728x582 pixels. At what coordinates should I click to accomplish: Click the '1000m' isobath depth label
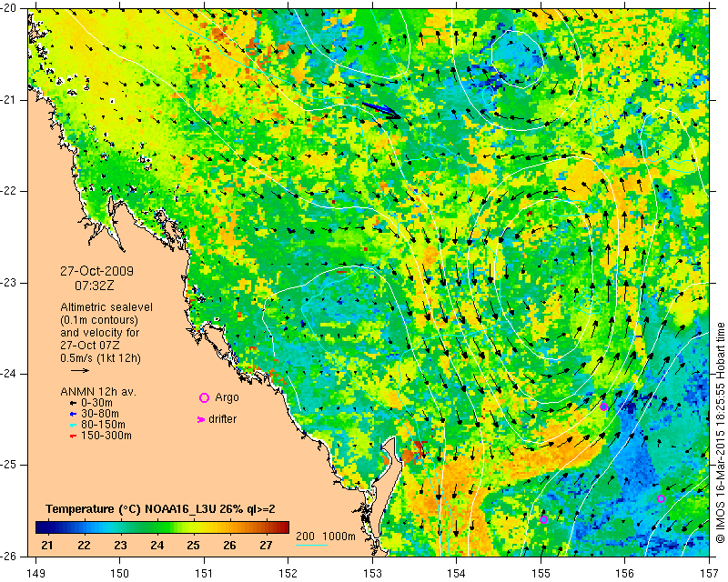[339, 536]
